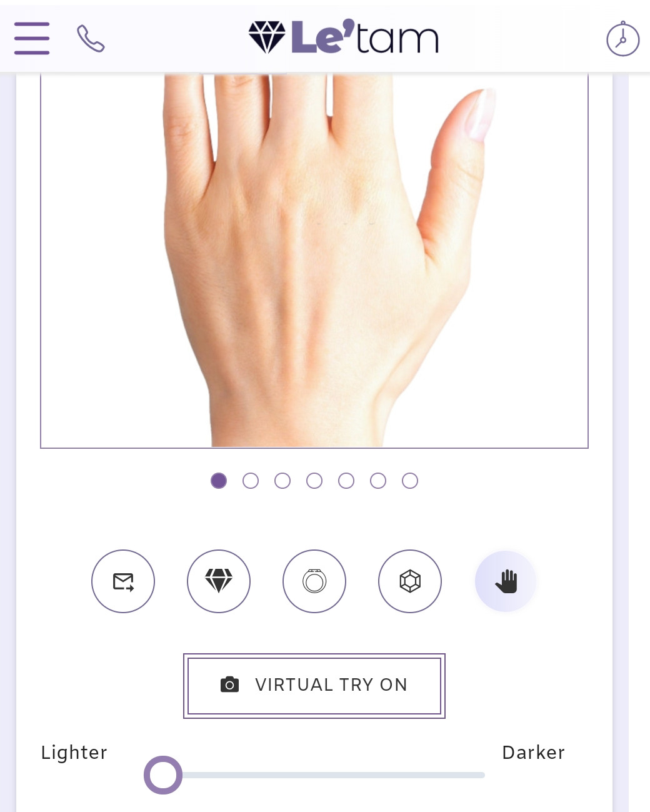Tap the phone call icon
This screenshot has width=650, height=812.
click(91, 39)
